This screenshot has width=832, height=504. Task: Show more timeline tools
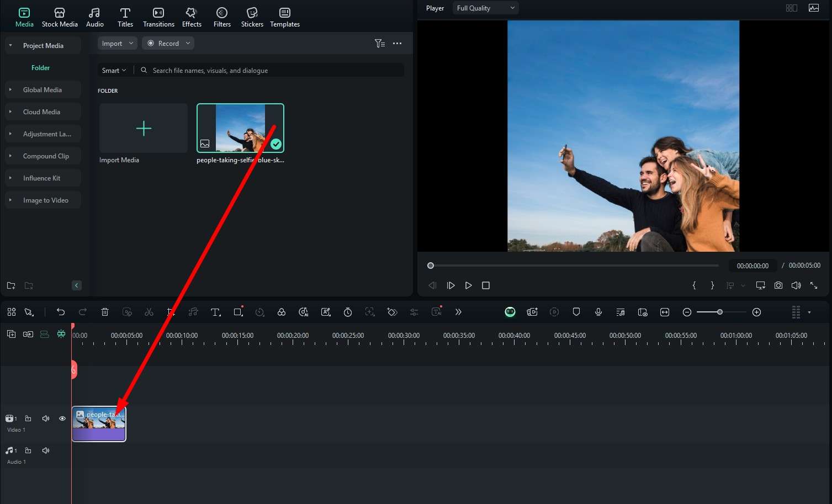(x=458, y=312)
